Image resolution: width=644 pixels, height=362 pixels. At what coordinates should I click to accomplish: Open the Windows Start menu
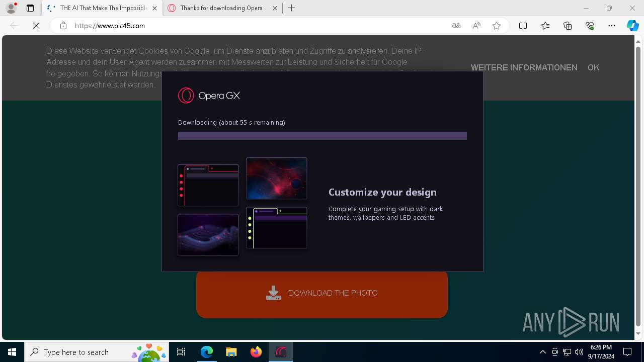(12, 352)
